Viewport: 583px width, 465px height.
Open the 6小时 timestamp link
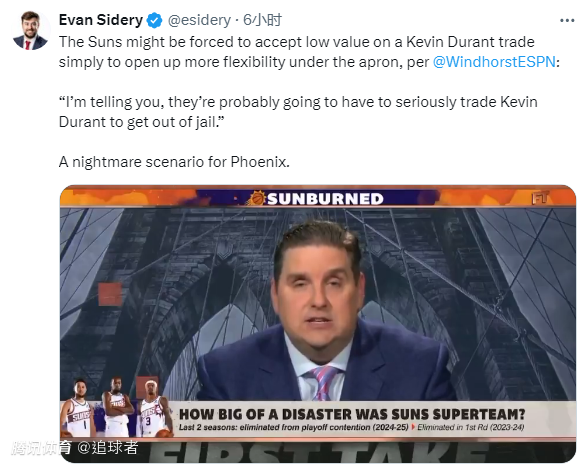click(262, 20)
